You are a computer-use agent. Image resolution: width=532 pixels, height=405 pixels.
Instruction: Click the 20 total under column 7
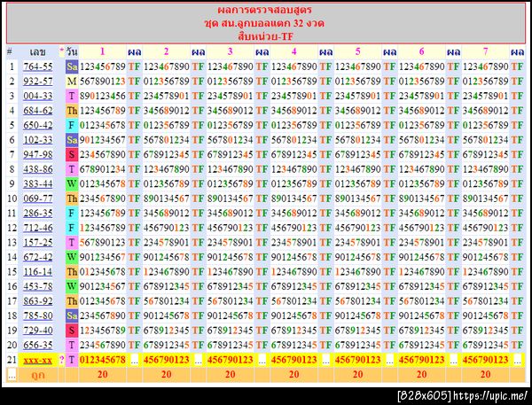click(485, 375)
